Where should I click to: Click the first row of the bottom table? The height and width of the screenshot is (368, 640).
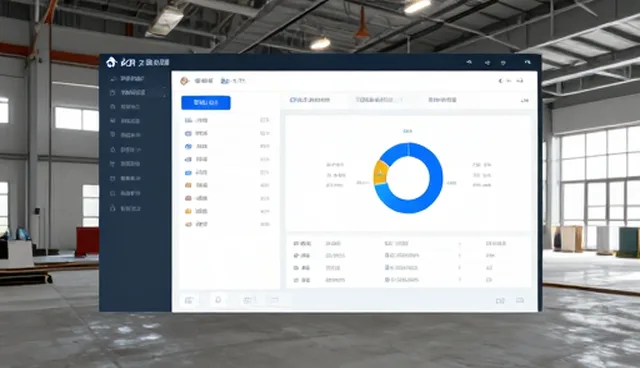pos(408,244)
